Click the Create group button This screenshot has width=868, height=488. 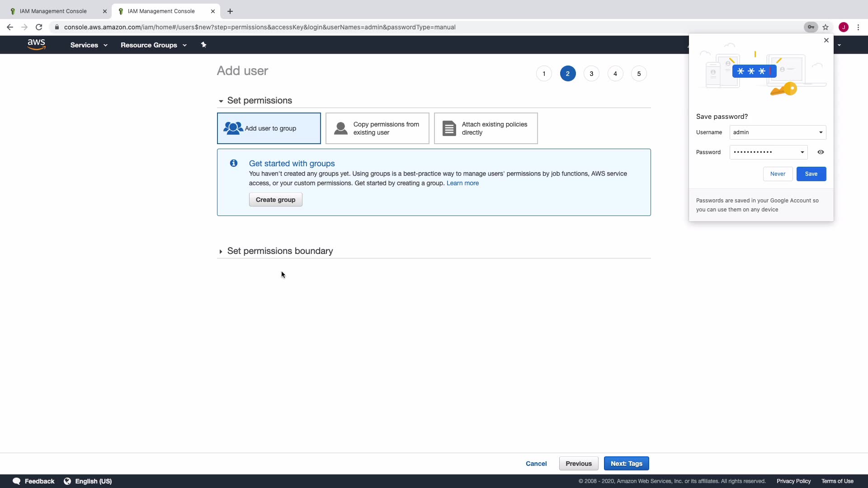pos(275,200)
